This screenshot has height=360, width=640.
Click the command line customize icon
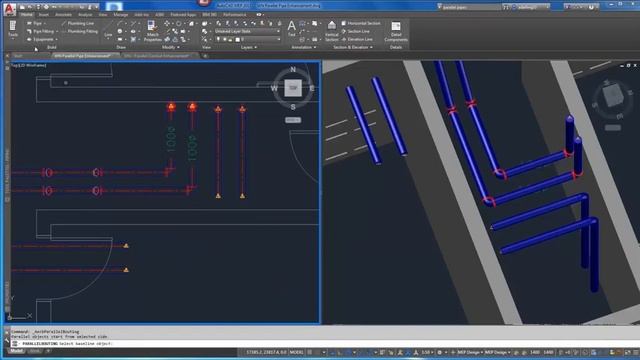pos(7,339)
